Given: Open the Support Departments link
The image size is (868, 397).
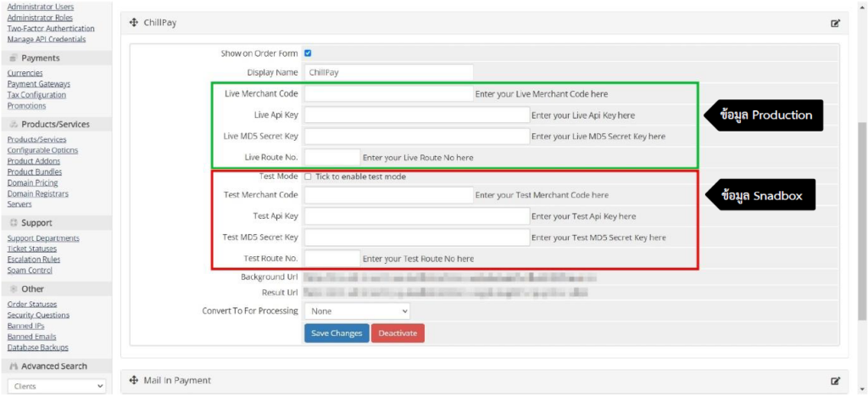Looking at the screenshot, I should [43, 238].
